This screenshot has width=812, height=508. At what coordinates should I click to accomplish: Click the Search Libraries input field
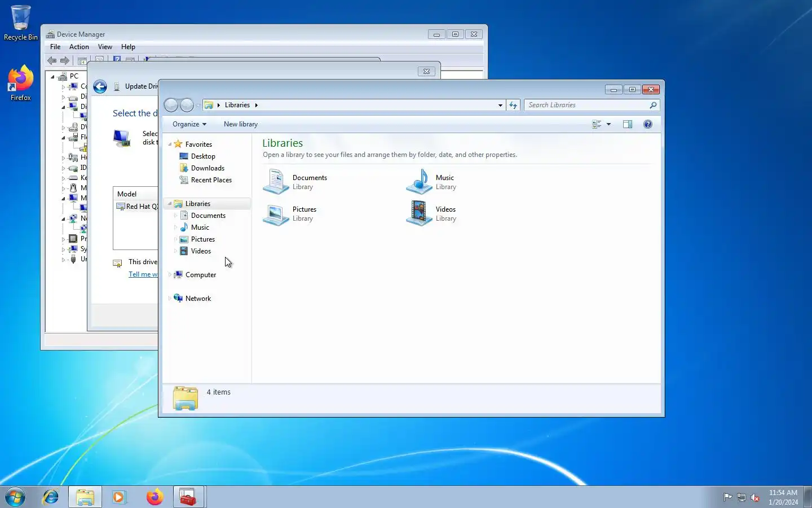click(x=586, y=105)
